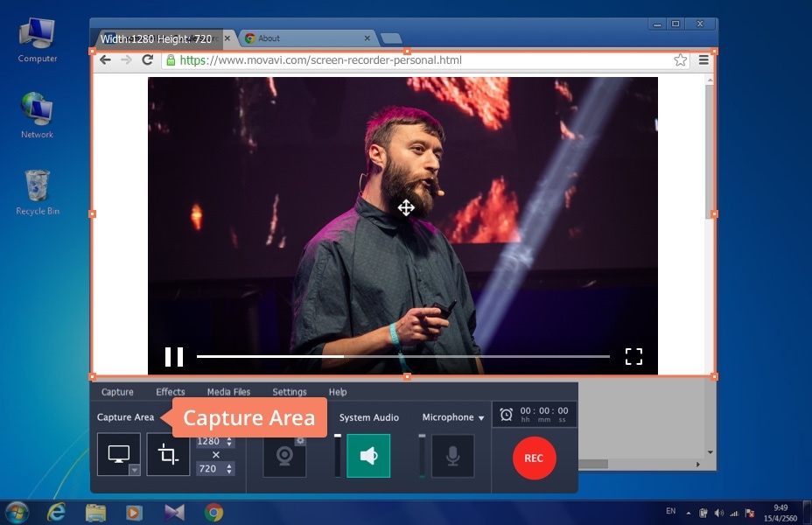Screen dimensions: 812x525
Task: Click the tray volume speaker icon
Action: [718, 513]
